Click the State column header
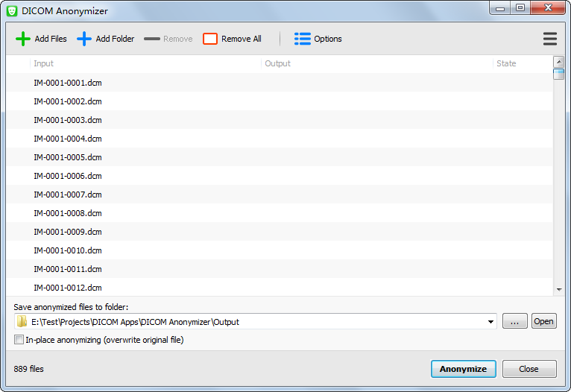Viewport: 571px width, 392px height. [521, 63]
